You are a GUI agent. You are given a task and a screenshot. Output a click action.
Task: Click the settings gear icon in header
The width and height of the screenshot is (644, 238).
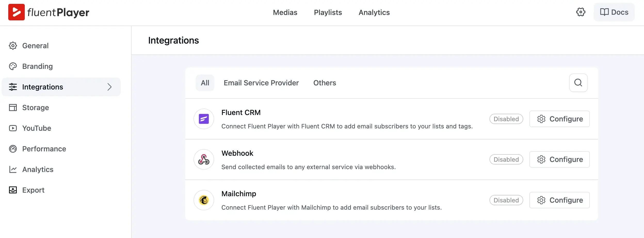(x=581, y=12)
